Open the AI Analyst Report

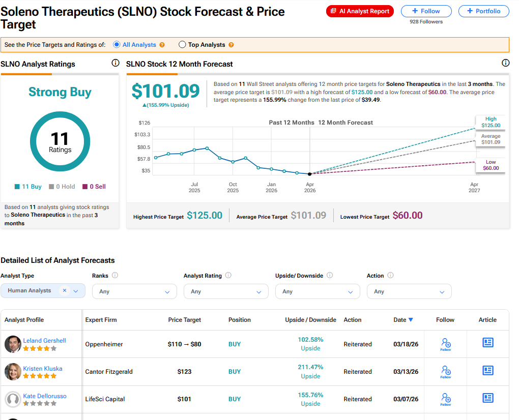360,11
